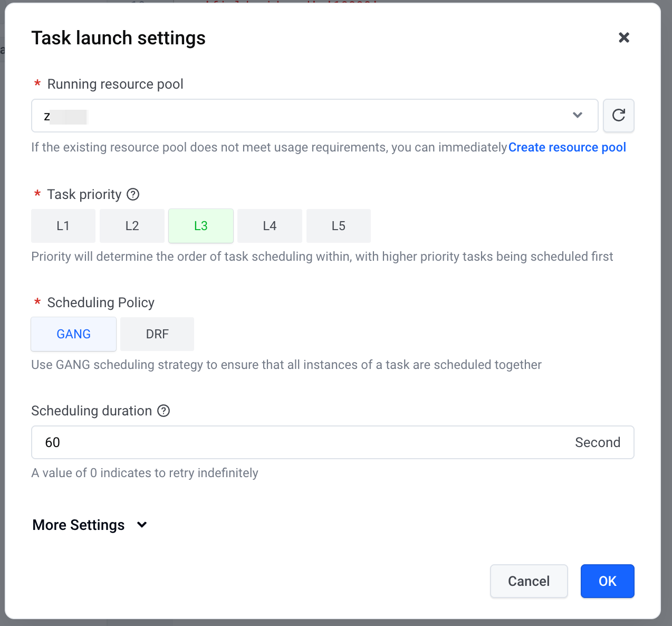This screenshot has height=626, width=672.
Task: Switch task priority to L4
Action: coord(270,226)
